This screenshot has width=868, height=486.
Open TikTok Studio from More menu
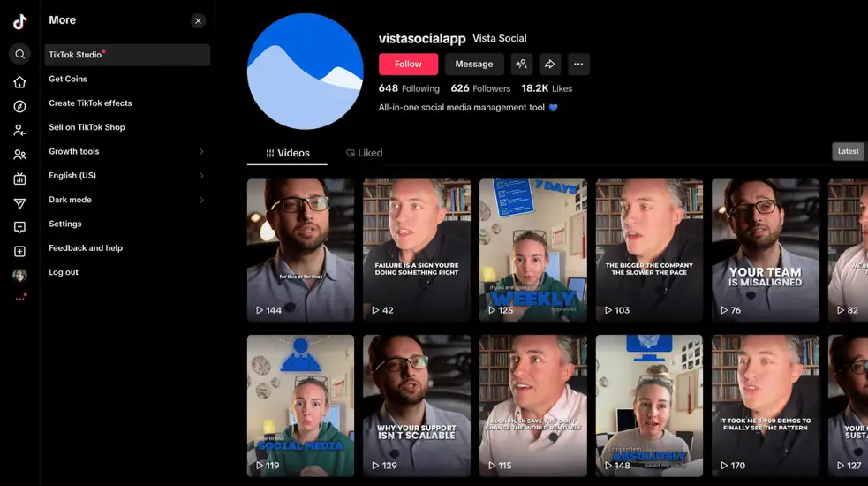pyautogui.click(x=127, y=55)
